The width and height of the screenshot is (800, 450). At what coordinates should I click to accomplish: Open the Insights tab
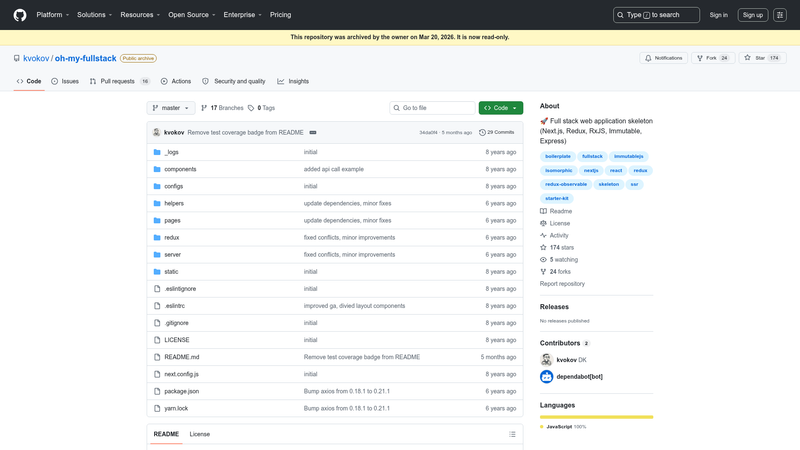[293, 81]
